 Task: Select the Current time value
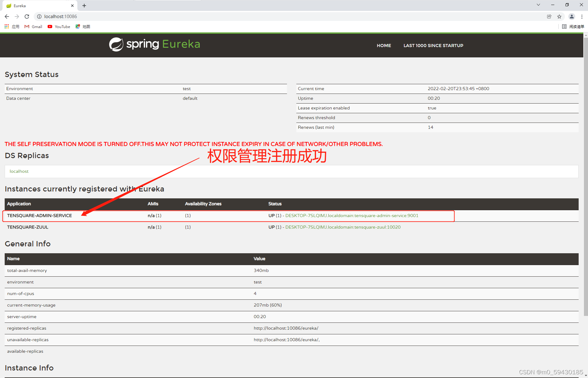(458, 89)
